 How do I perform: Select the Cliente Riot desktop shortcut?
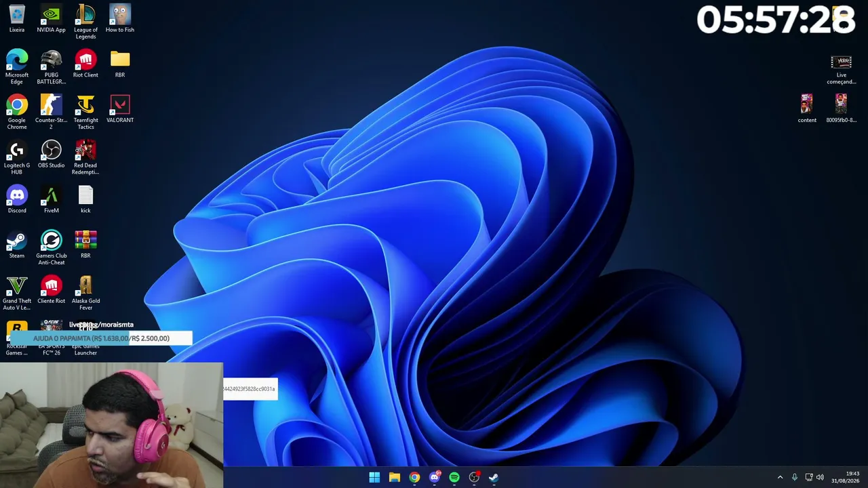coord(52,289)
